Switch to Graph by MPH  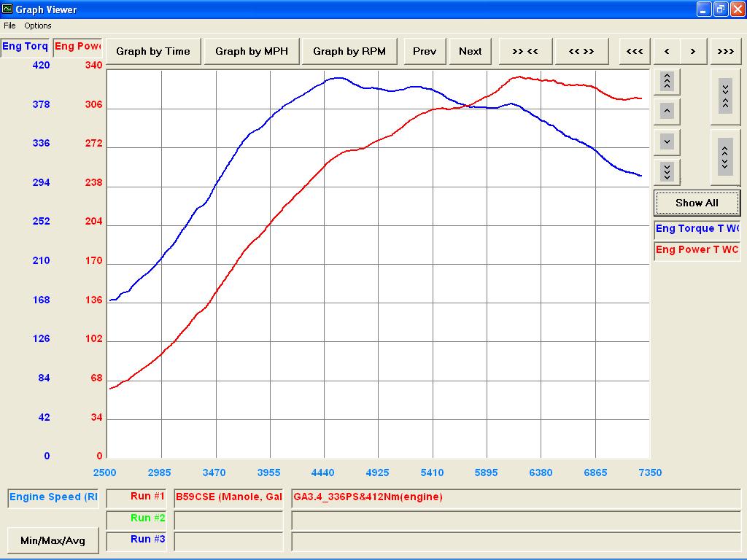252,52
